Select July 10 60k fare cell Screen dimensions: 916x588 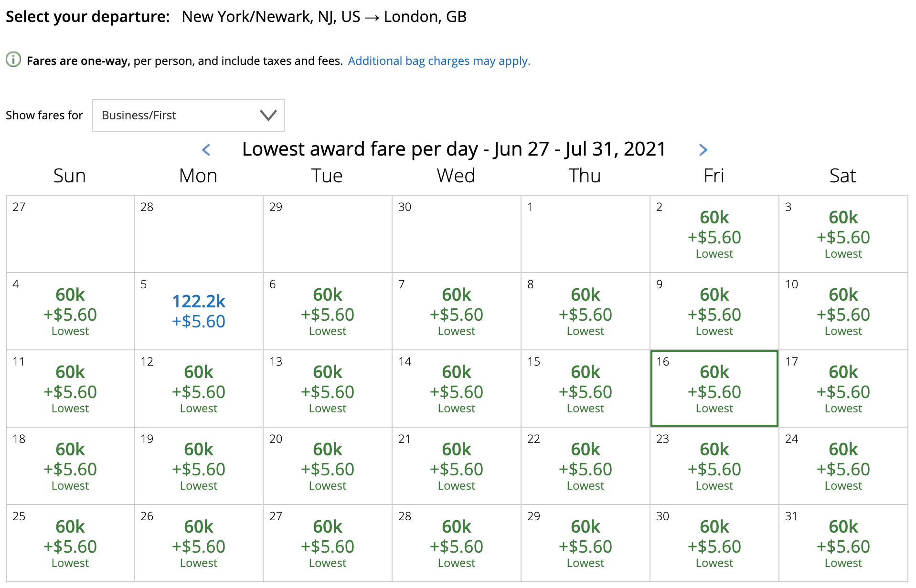(x=843, y=311)
